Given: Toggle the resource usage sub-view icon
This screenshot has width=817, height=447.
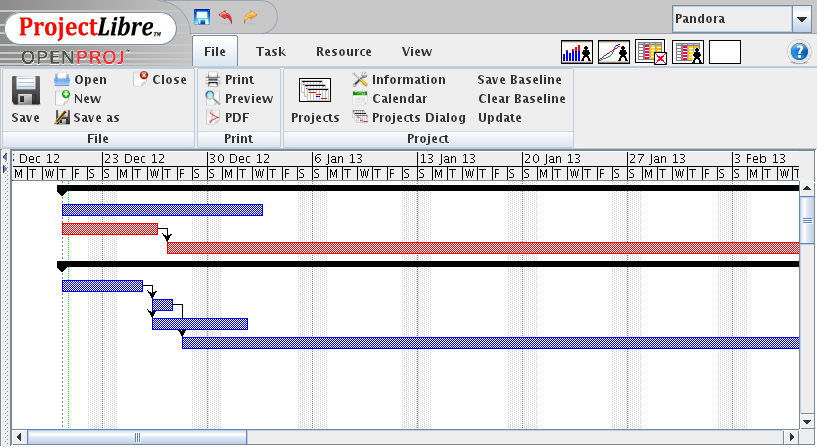Looking at the screenshot, I should click(x=688, y=52).
